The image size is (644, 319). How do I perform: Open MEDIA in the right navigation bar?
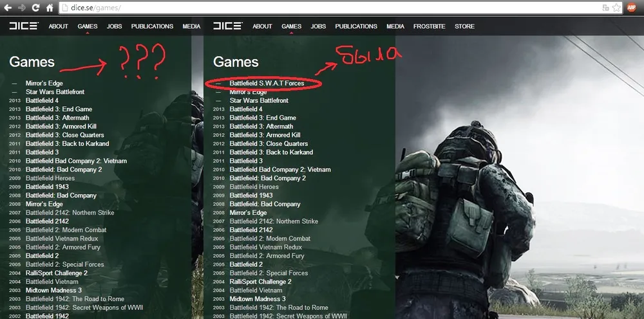pos(395,26)
